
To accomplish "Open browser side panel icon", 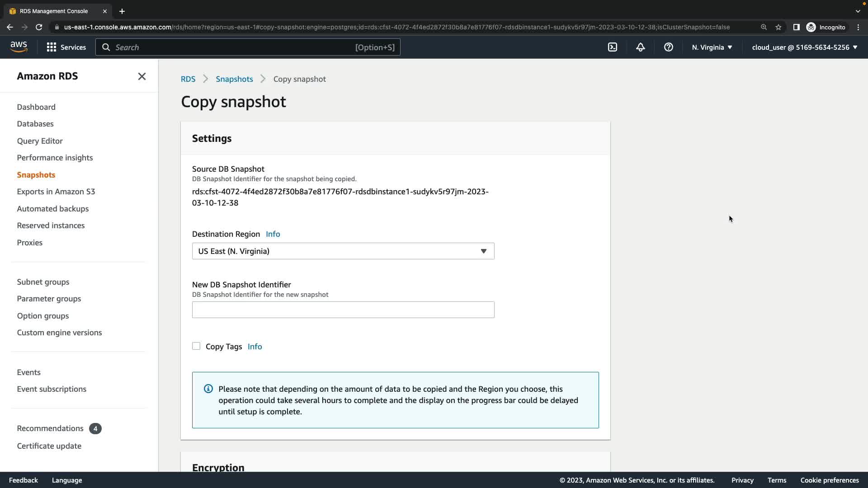I will (x=796, y=27).
